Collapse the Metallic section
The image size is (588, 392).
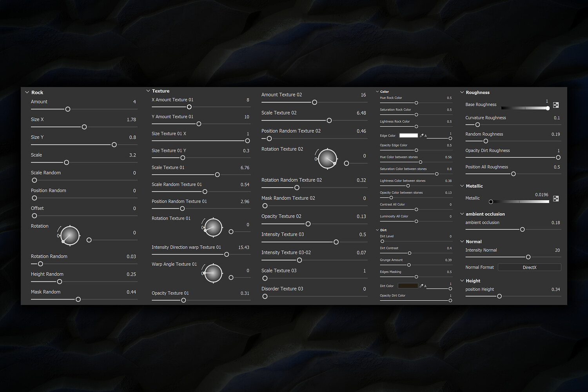point(462,186)
